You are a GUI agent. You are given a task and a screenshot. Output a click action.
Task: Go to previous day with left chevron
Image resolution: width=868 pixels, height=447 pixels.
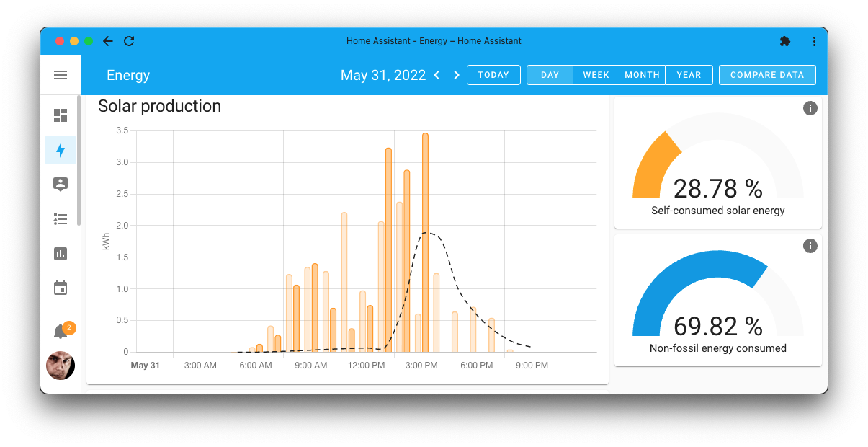pos(437,74)
